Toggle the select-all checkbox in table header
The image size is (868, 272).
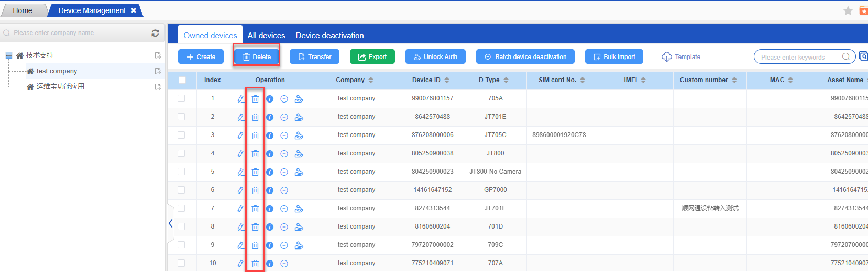182,80
